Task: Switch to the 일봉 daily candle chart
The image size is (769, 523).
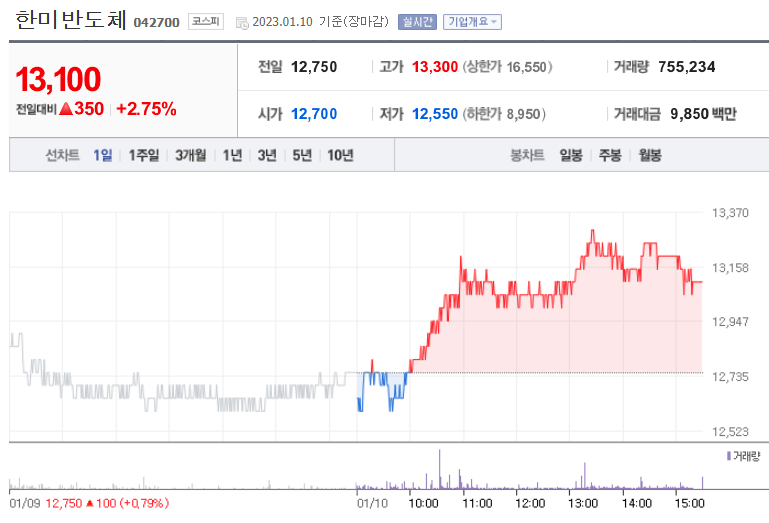Action: tap(571, 156)
